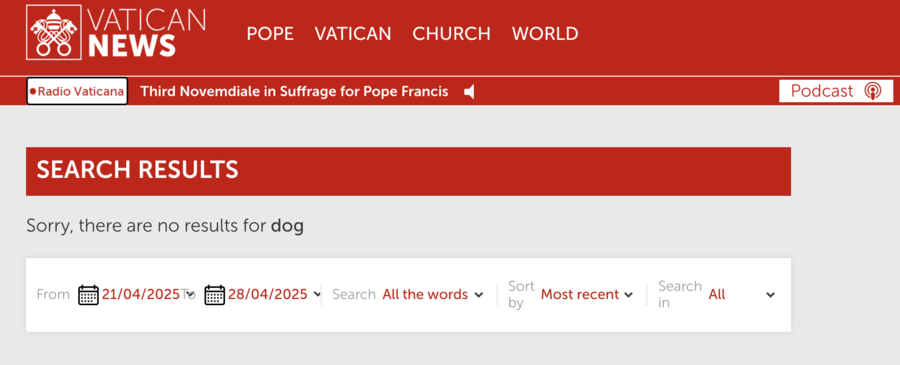This screenshot has width=900, height=365.
Task: Expand the Most recent sort dropdown
Action: [x=587, y=294]
